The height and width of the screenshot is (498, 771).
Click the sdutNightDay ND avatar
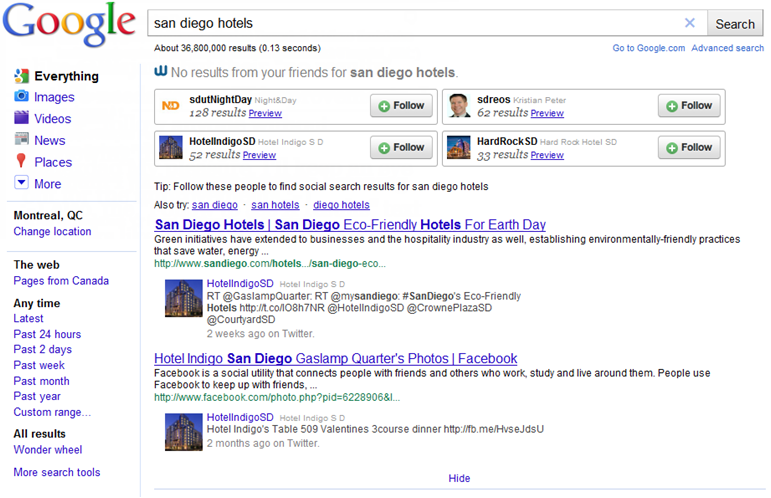171,106
